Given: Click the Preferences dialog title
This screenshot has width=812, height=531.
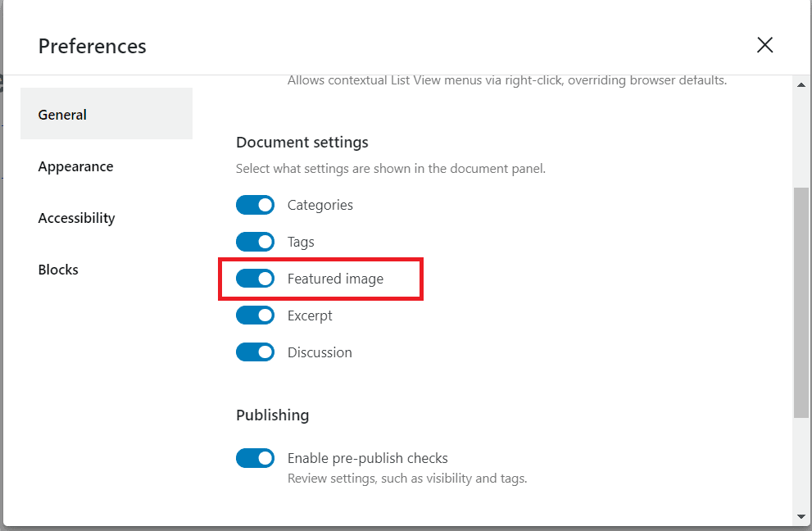Looking at the screenshot, I should pyautogui.click(x=92, y=46).
